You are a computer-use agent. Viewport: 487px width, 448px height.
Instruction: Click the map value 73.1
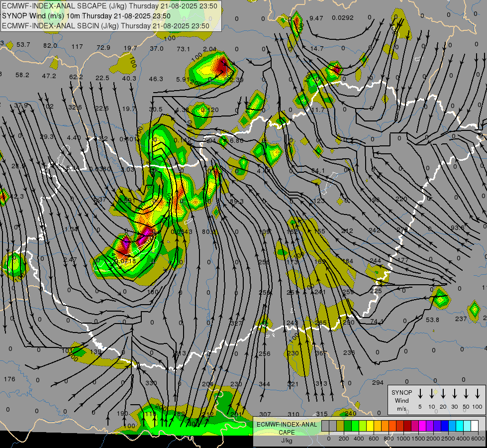(183, 49)
